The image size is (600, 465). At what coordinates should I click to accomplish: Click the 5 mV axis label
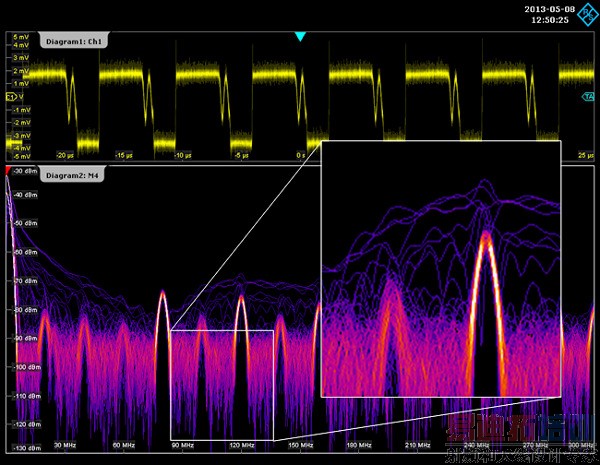pos(21,37)
